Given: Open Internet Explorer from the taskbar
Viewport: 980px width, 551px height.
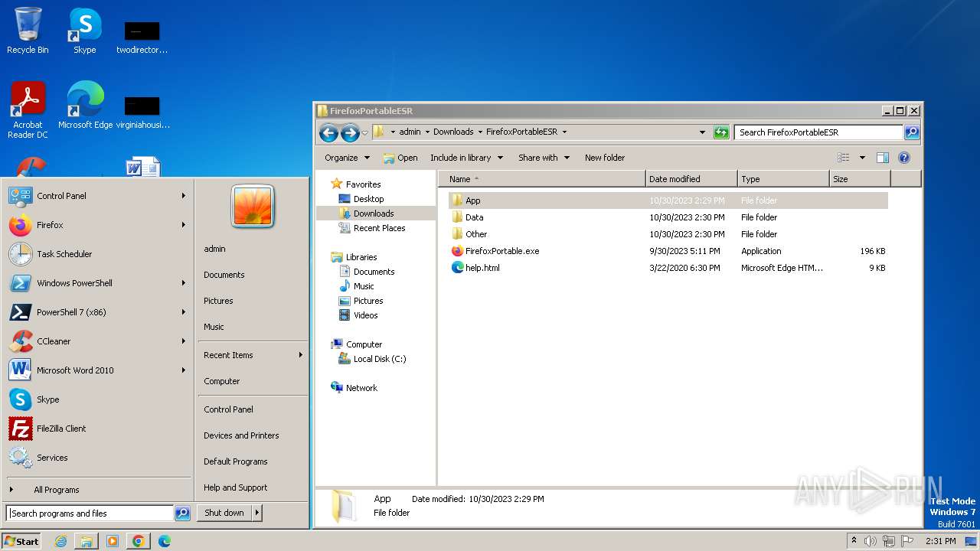Looking at the screenshot, I should tap(60, 541).
